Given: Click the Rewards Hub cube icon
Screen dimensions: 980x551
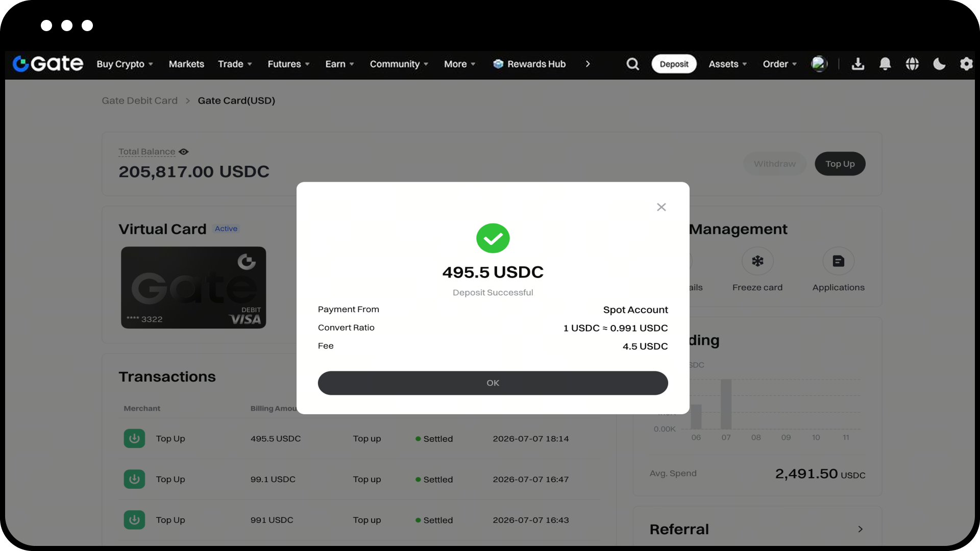Looking at the screenshot, I should click(x=498, y=64).
